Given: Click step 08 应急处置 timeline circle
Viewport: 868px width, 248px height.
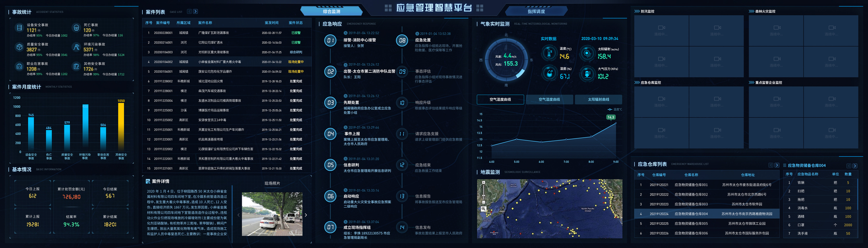Looking at the screenshot, I should coord(402,41).
